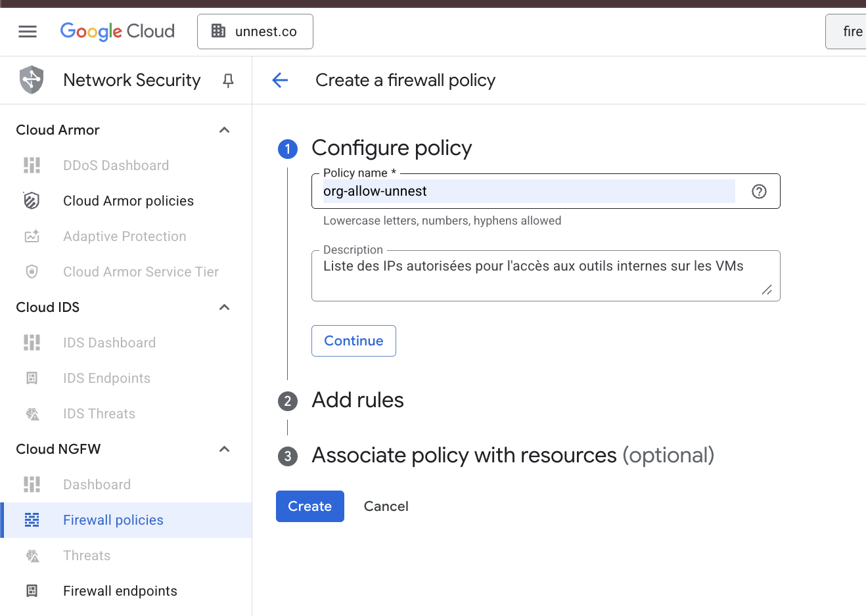Image resolution: width=866 pixels, height=616 pixels.
Task: Click into the Policy name field
Action: (x=526, y=191)
